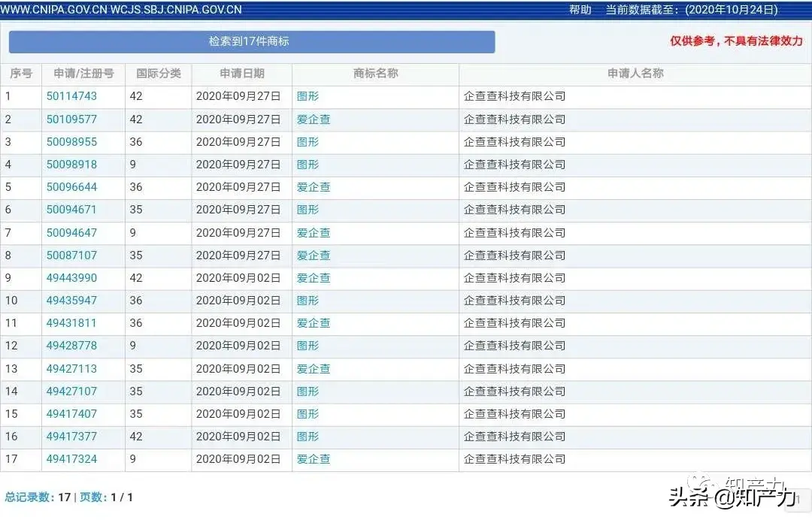Viewport: 812px width, 523px height.
Task: Open 爱企查 trademark in row 2
Action: coord(314,119)
